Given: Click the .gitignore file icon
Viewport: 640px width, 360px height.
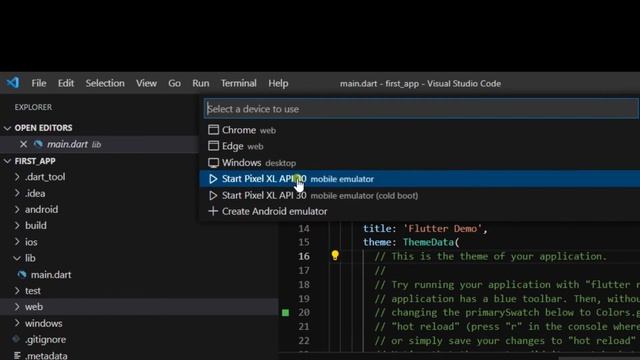Looking at the screenshot, I should (x=16, y=339).
